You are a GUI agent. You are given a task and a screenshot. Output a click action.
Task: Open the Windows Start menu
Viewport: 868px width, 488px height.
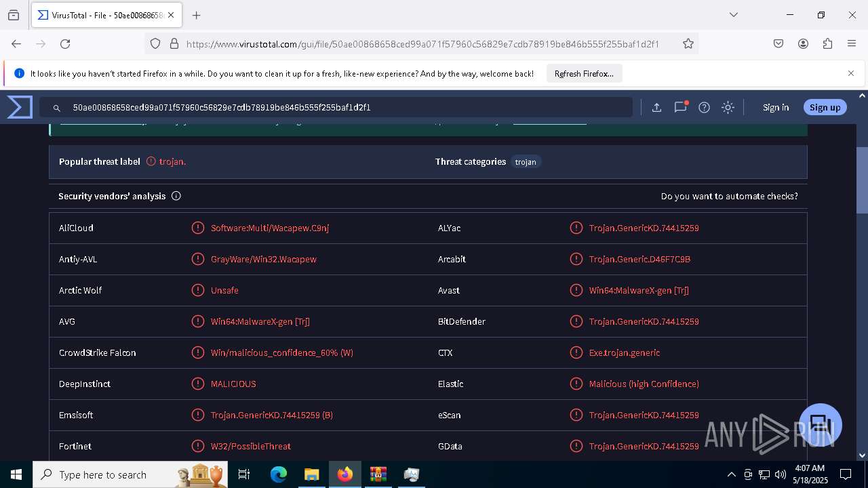[16, 474]
